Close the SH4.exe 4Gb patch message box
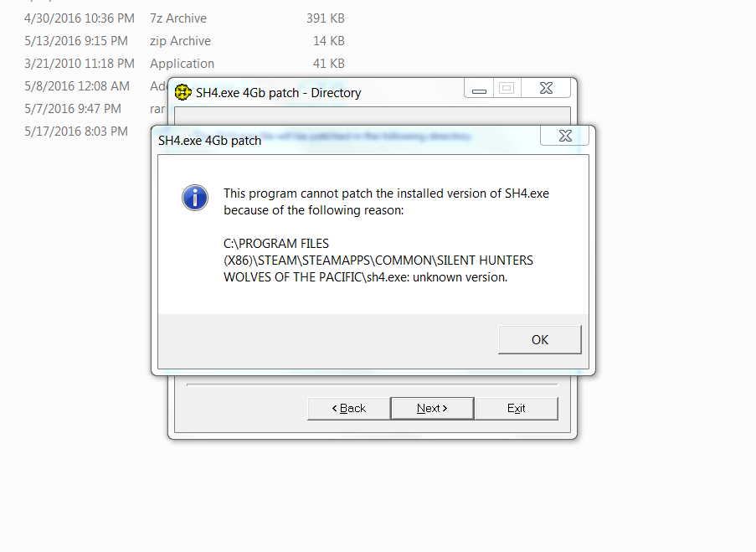Screen dimensions: 756x552 565,136
